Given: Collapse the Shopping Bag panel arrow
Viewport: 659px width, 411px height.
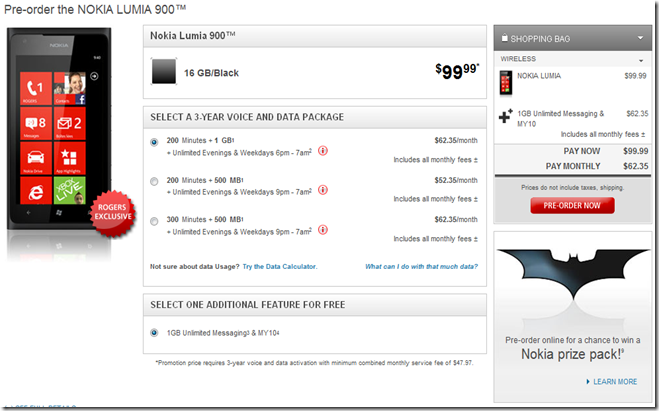Looking at the screenshot, I should click(x=640, y=39).
